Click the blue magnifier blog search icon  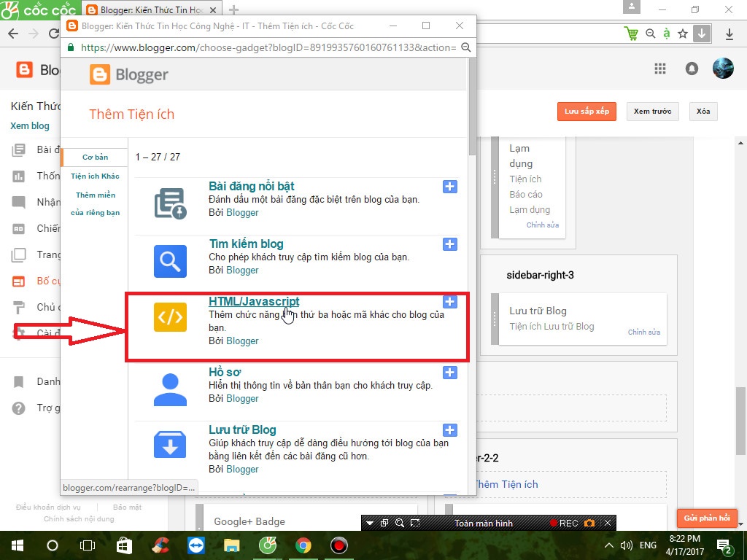(x=170, y=261)
